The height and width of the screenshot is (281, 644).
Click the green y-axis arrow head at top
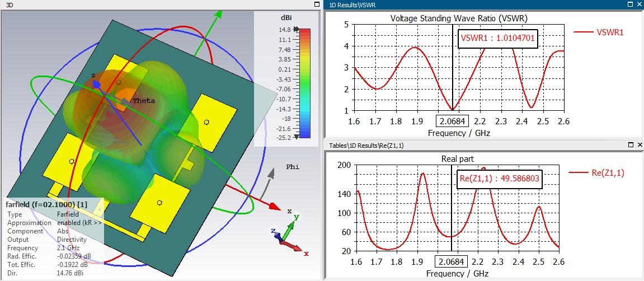pos(218,13)
